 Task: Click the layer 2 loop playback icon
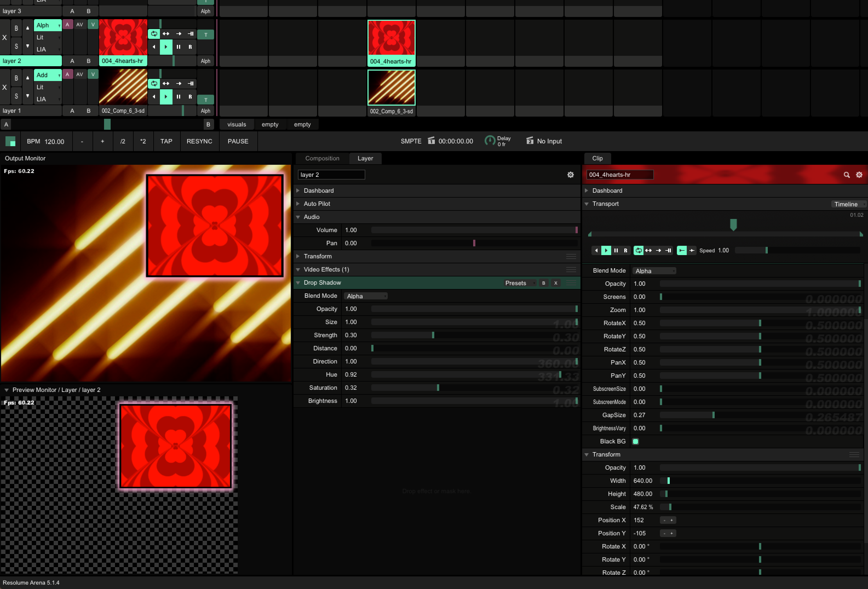(x=154, y=34)
